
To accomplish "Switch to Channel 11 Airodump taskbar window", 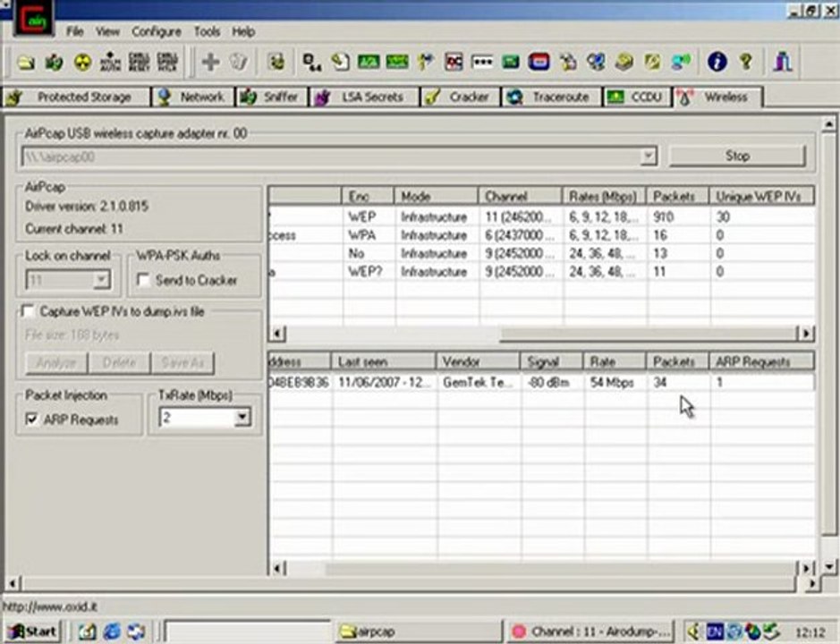I will pyautogui.click(x=592, y=631).
